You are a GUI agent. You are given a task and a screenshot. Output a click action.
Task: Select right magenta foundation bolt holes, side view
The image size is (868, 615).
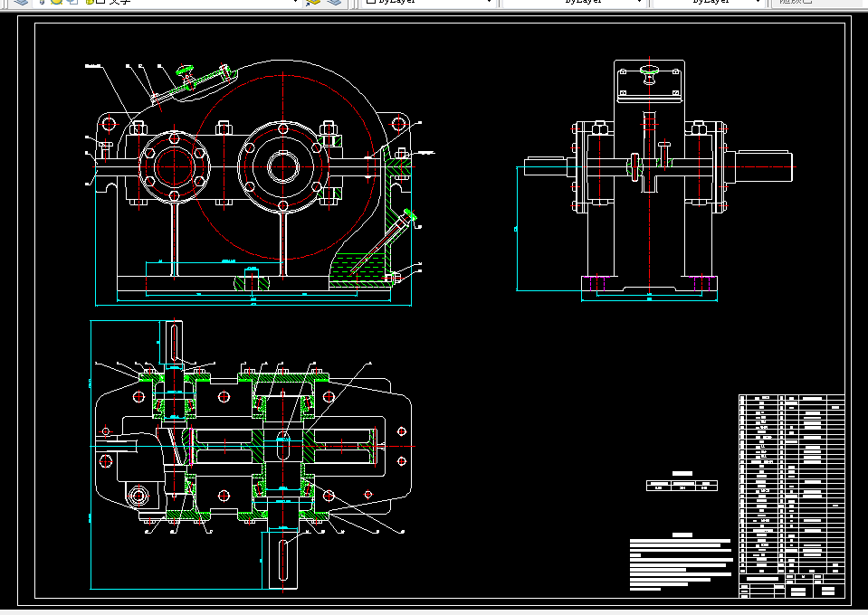pyautogui.click(x=702, y=283)
